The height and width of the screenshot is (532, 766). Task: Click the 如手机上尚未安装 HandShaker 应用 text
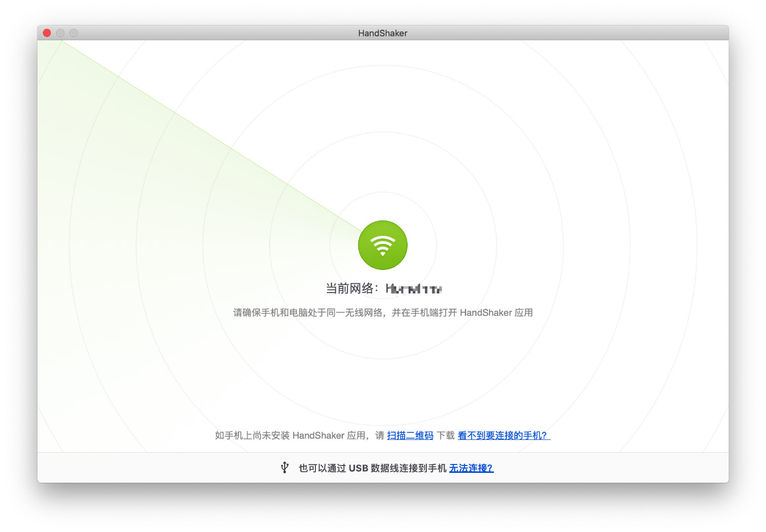pyautogui.click(x=290, y=435)
